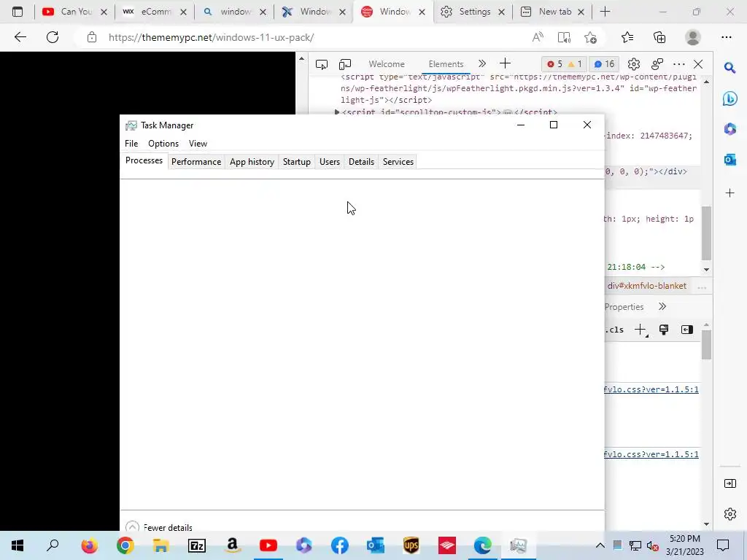Add new style rule plus icon
The width and height of the screenshot is (747, 560).
[x=640, y=330]
